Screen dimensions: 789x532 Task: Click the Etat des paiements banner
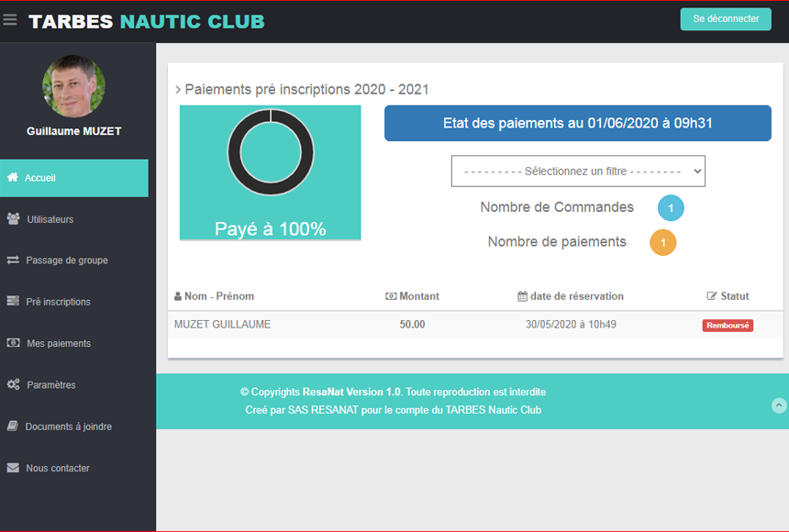[578, 123]
